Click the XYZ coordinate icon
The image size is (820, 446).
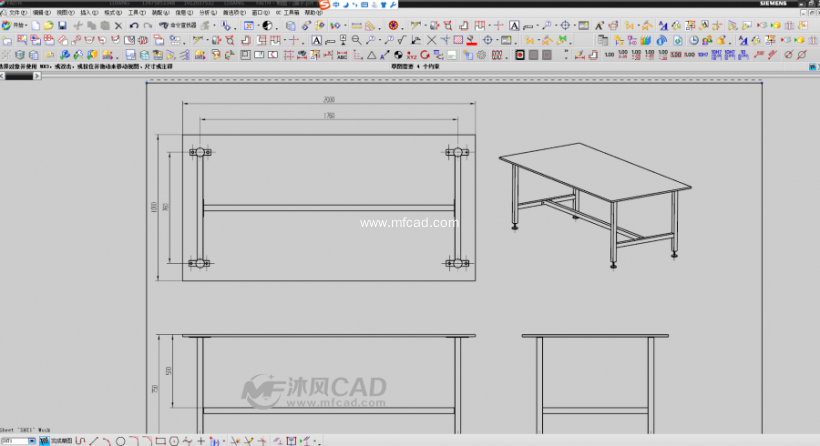coord(412,54)
